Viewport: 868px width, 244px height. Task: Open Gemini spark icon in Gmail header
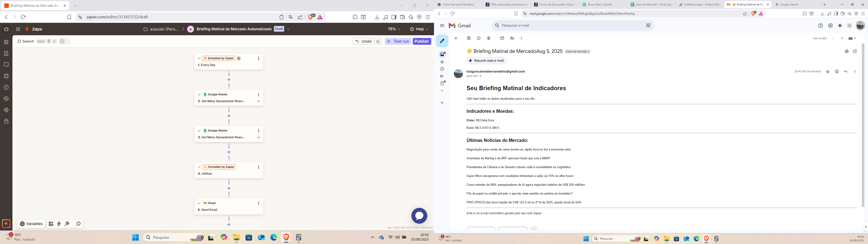pos(840,26)
